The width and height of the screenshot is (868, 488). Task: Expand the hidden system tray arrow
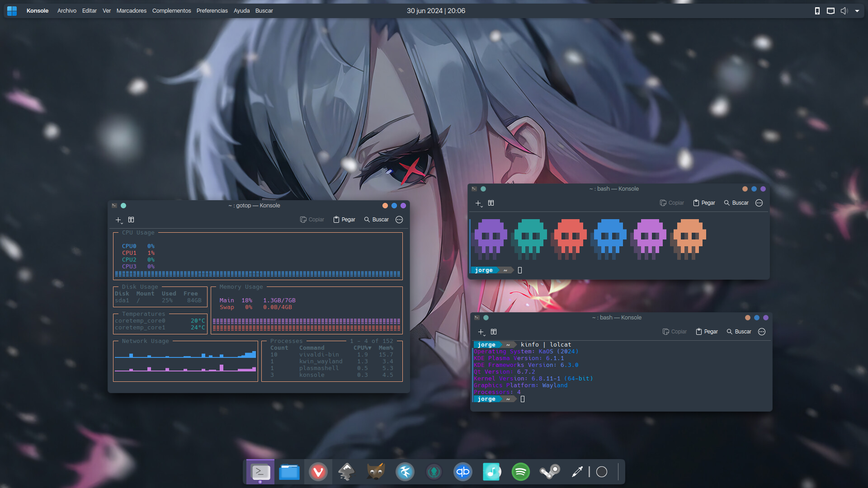tap(857, 11)
